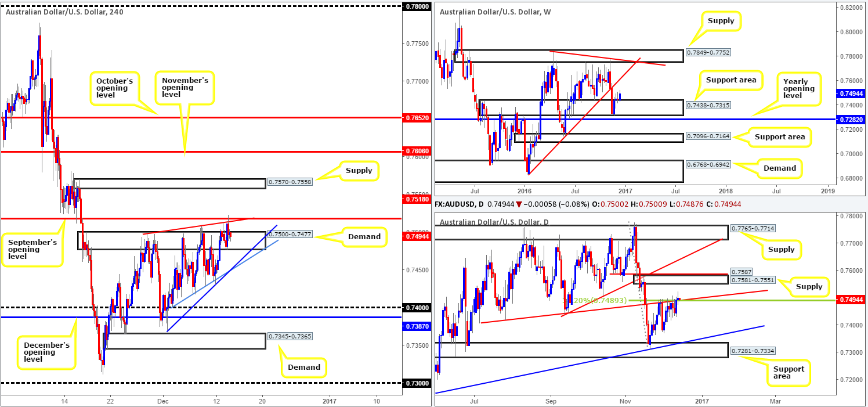Screen dimensions: 868x407
Task: Click the 0.7281-0.7334 support area label
Action: [x=754, y=350]
